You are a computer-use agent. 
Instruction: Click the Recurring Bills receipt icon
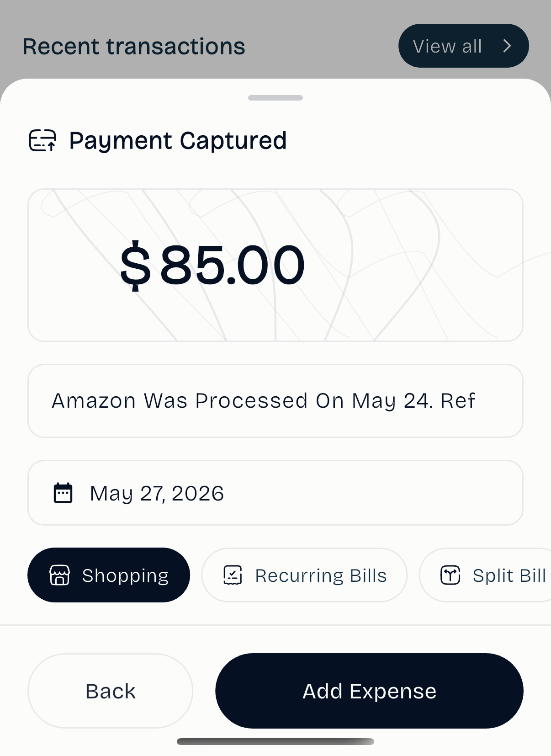coord(233,575)
